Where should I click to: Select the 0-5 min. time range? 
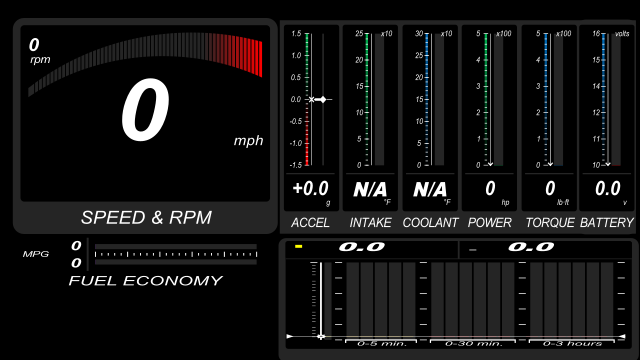(381, 343)
